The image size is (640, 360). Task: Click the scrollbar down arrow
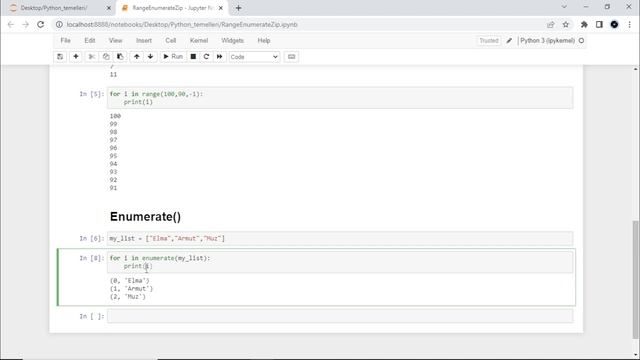point(636,355)
